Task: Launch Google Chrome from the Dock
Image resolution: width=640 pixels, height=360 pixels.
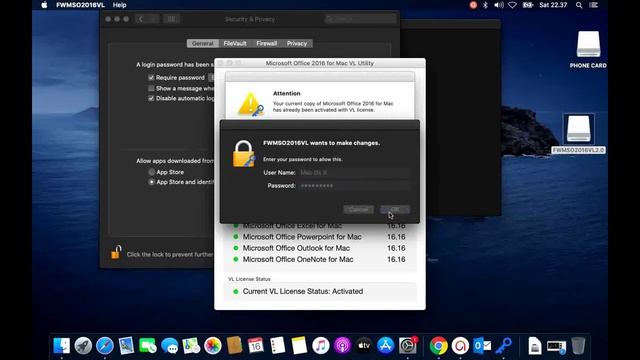Action: point(439,346)
